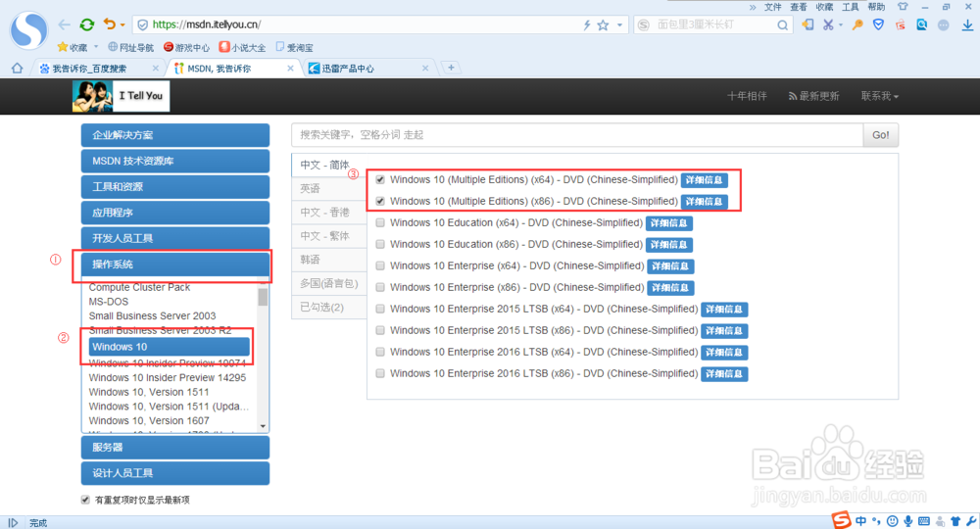
Task: Check Enterprise 2015 LTSB x64 checkbox
Action: click(380, 310)
